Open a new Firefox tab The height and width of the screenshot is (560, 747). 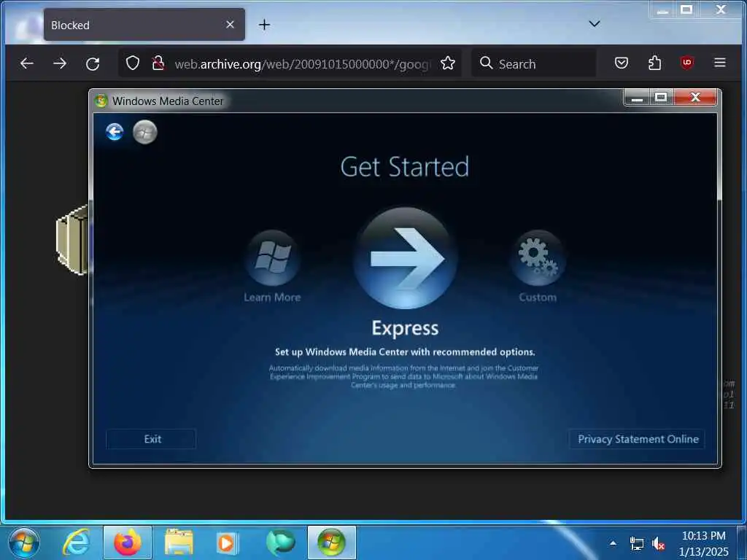pos(264,25)
